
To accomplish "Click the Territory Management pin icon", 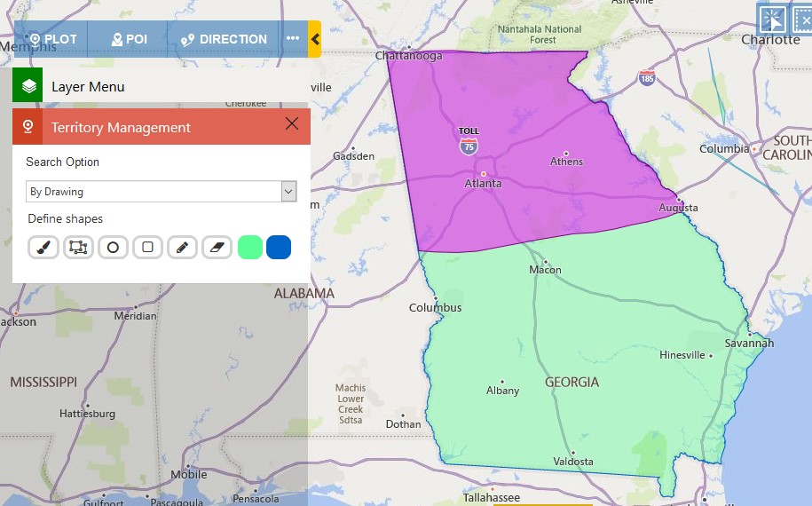I will pos(28,127).
